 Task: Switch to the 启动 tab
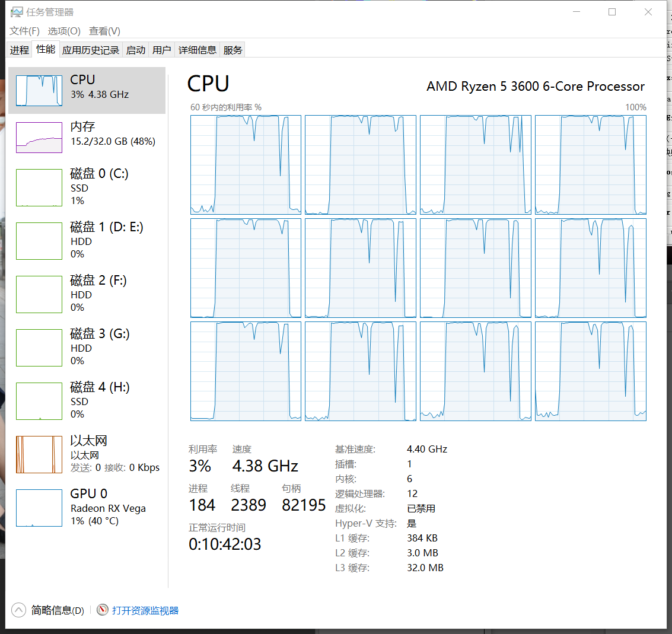pos(135,50)
